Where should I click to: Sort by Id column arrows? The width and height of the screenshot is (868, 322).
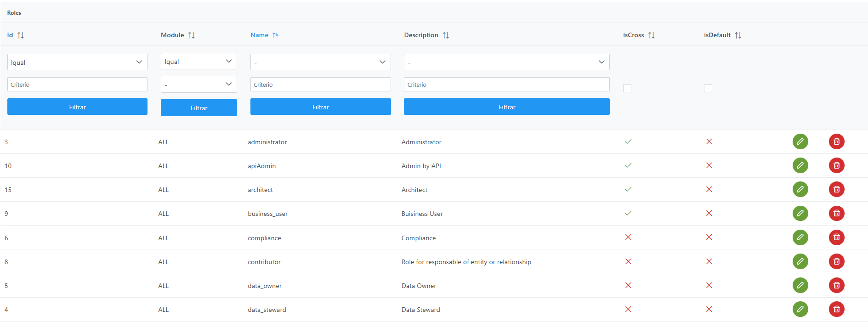tap(21, 35)
